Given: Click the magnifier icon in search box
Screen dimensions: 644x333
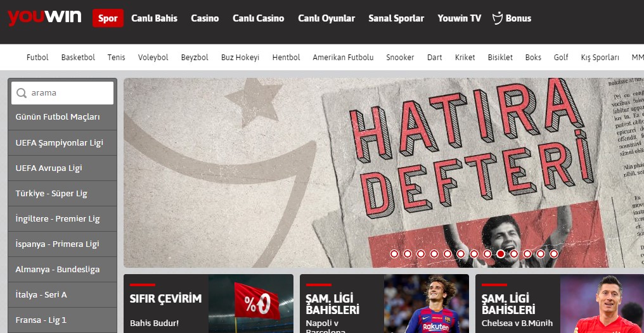Looking at the screenshot, I should pyautogui.click(x=22, y=93).
